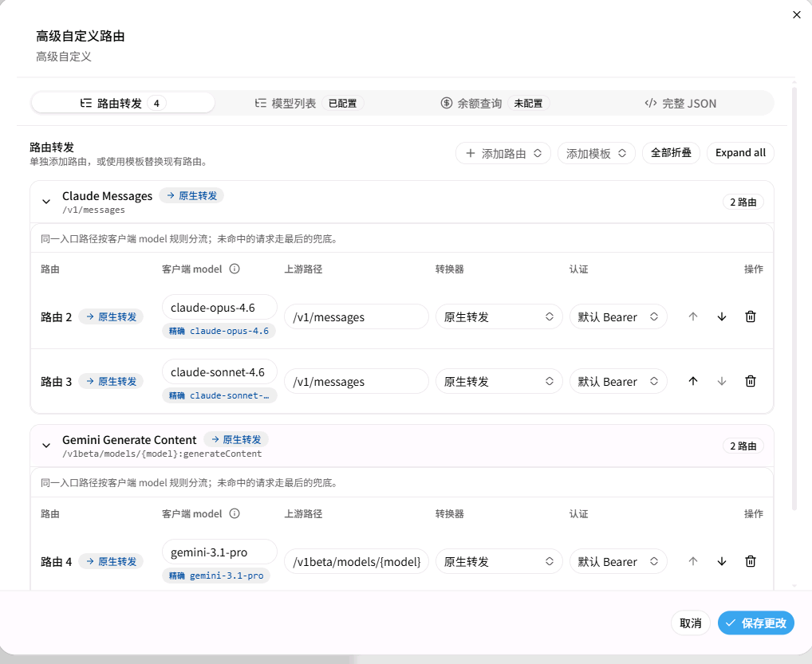This screenshot has height=664, width=812.
Task: Click the 未配置 status badge
Action: [528, 103]
